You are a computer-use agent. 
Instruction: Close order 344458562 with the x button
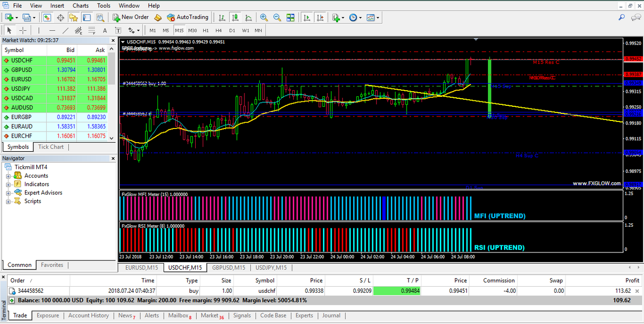click(637, 291)
